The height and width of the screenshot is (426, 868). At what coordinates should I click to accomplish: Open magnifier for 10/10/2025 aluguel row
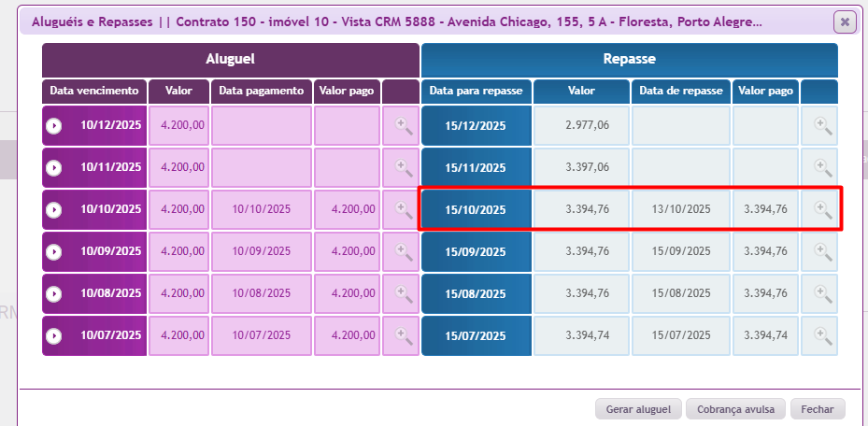403,209
